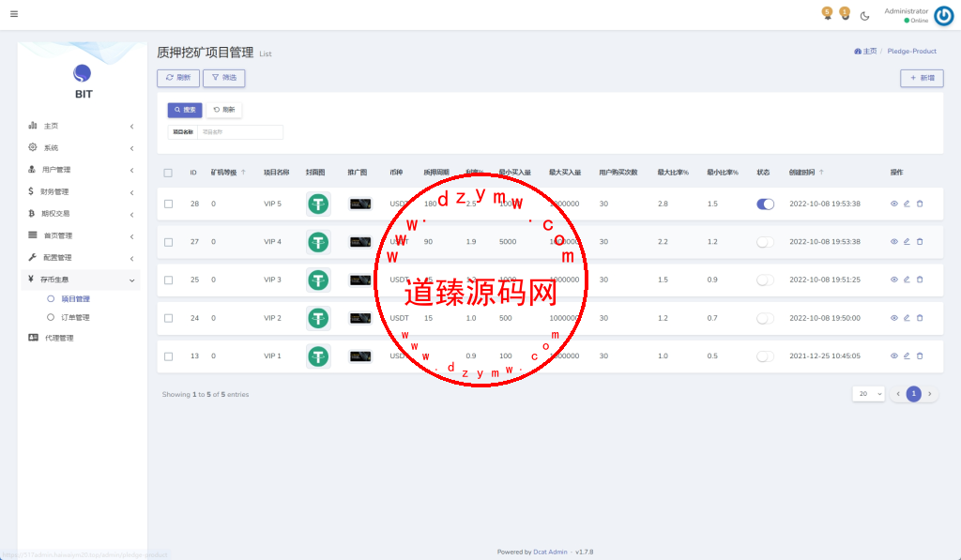Expand the 首页管理 sidebar menu
The image size is (961, 560).
(x=81, y=235)
